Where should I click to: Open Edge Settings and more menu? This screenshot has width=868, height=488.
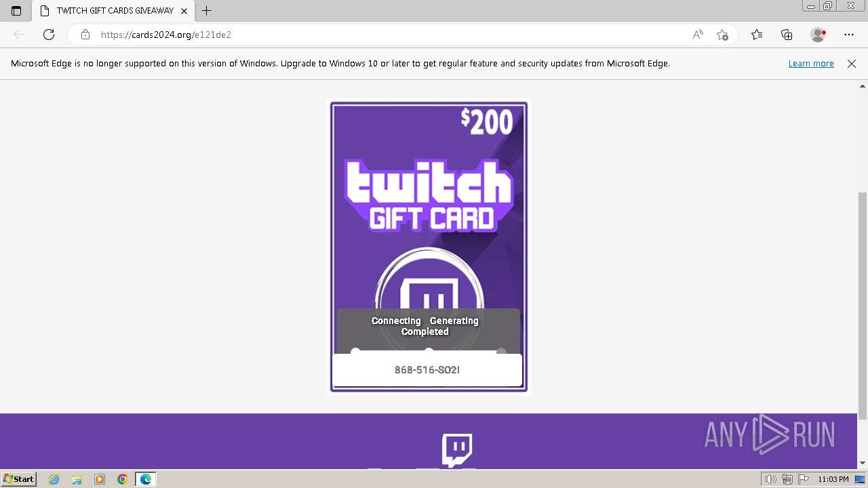click(849, 35)
